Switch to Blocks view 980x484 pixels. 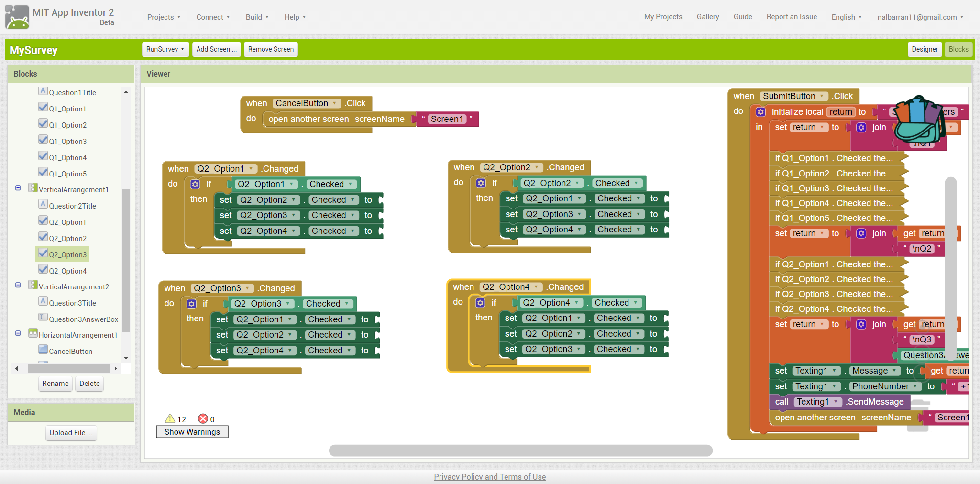pos(958,49)
